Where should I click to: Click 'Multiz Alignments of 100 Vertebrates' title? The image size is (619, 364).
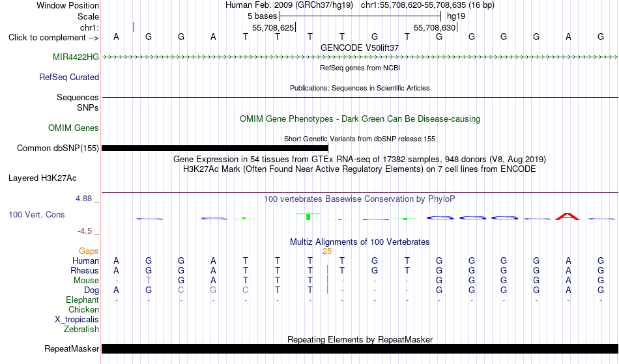pyautogui.click(x=360, y=242)
